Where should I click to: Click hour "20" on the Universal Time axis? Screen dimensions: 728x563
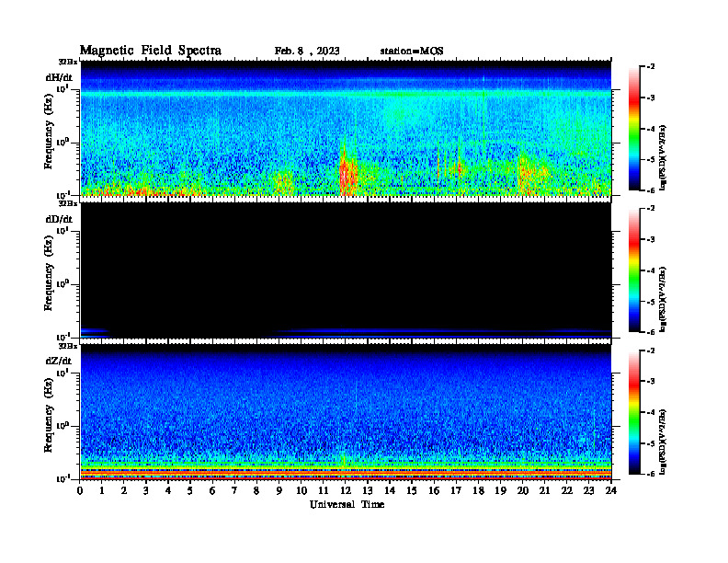pos(522,490)
